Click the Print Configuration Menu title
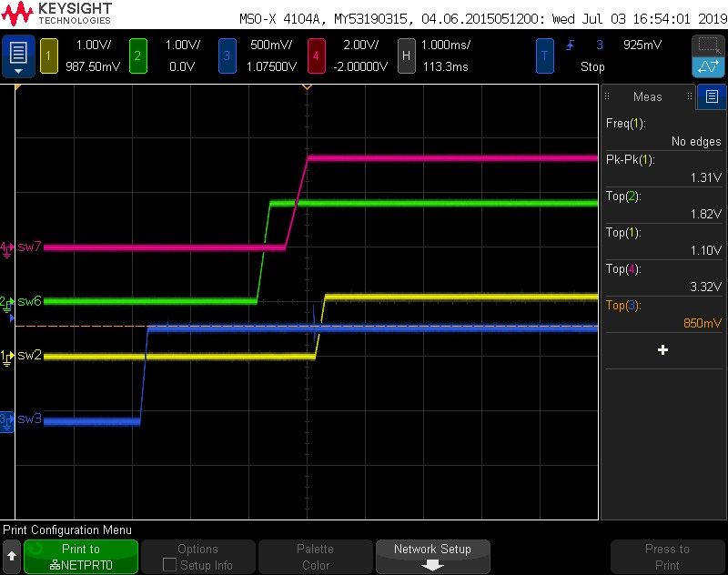728x575 pixels. point(67,530)
